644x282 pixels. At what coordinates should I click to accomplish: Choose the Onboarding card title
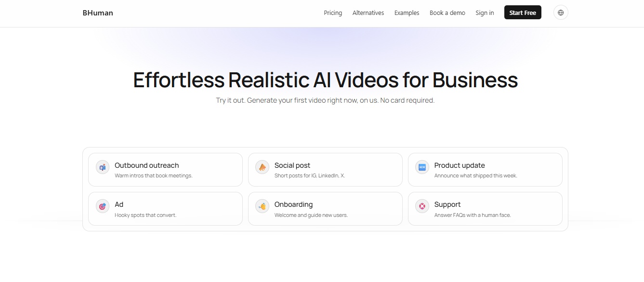pos(293,204)
